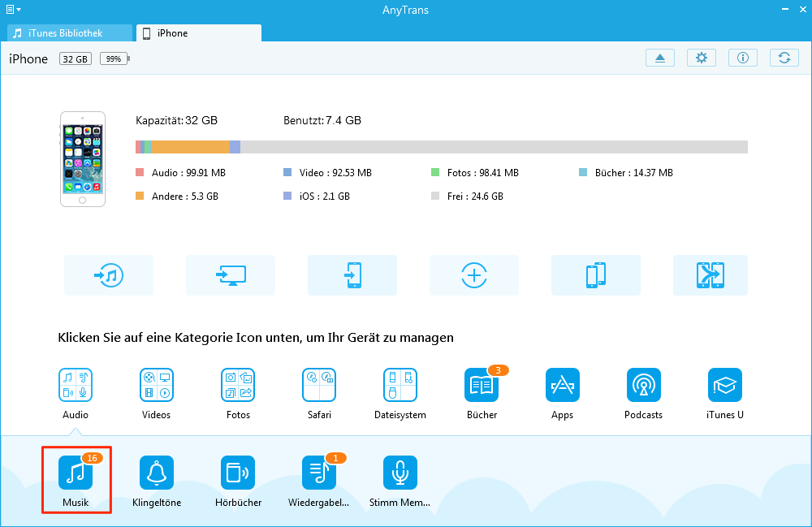Viewport: 812px width, 527px height.
Task: Click the 'Kapazität: 32 GB' text
Action: click(x=176, y=121)
